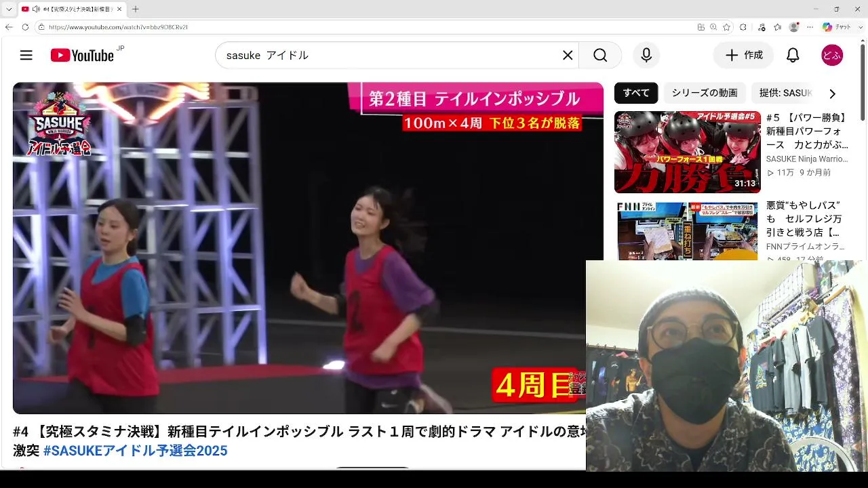Image resolution: width=868 pixels, height=488 pixels.
Task: Go to YouTube home via logo
Action: coord(82,56)
